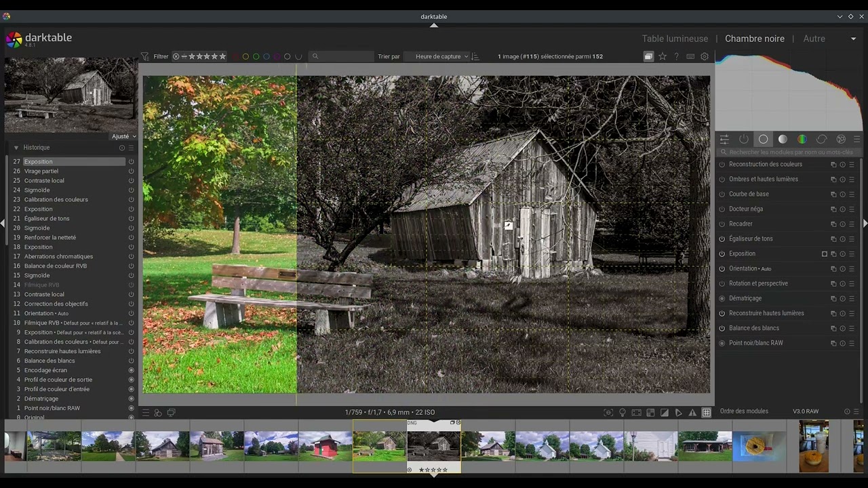Collapse the left side panel
The height and width of the screenshot is (488, 868).
tap(2, 223)
